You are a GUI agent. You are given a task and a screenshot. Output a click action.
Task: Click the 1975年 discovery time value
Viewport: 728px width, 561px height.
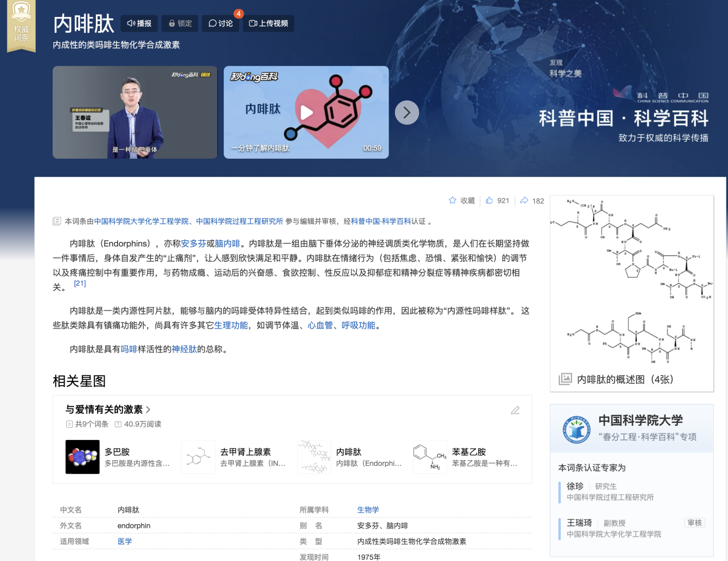(x=369, y=557)
